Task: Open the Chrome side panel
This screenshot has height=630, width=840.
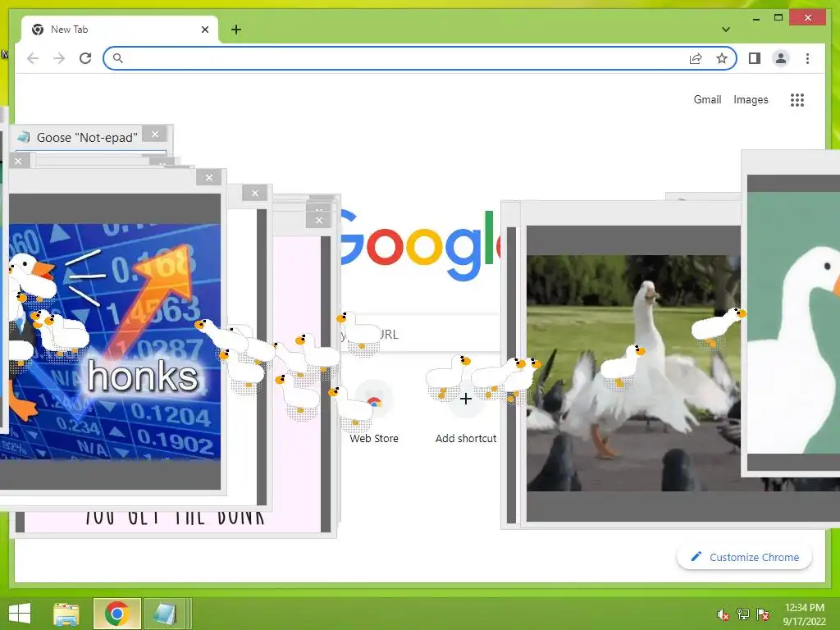Action: click(x=755, y=58)
